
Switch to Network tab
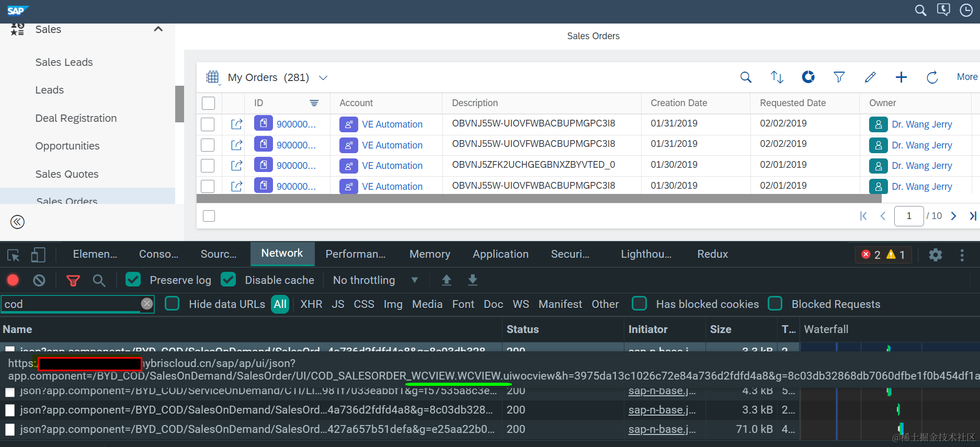click(282, 254)
